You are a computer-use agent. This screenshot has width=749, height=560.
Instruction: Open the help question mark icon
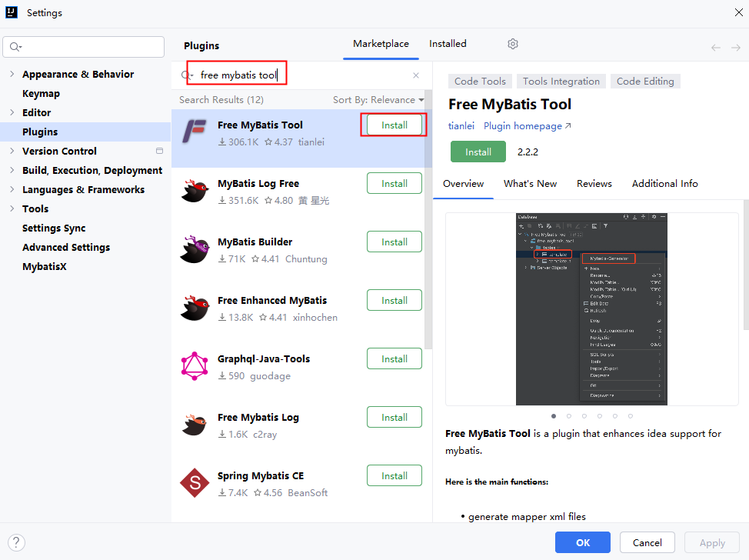[15, 542]
